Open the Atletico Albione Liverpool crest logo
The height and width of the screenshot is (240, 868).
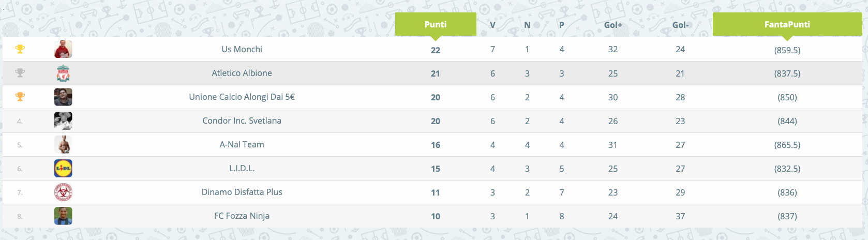(63, 73)
